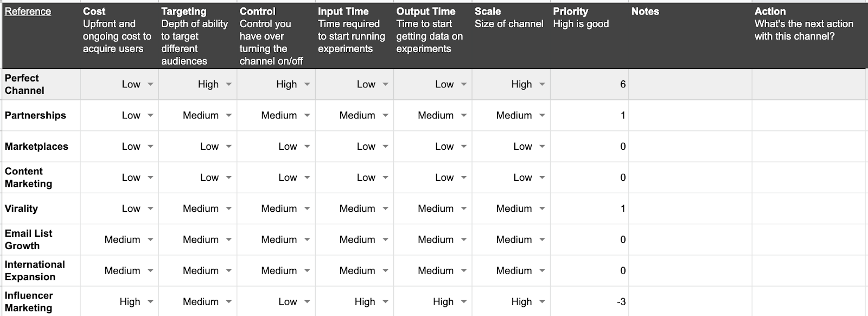The image size is (868, 316).
Task: Open Control dropdown for Marketplaces row
Action: [307, 147]
